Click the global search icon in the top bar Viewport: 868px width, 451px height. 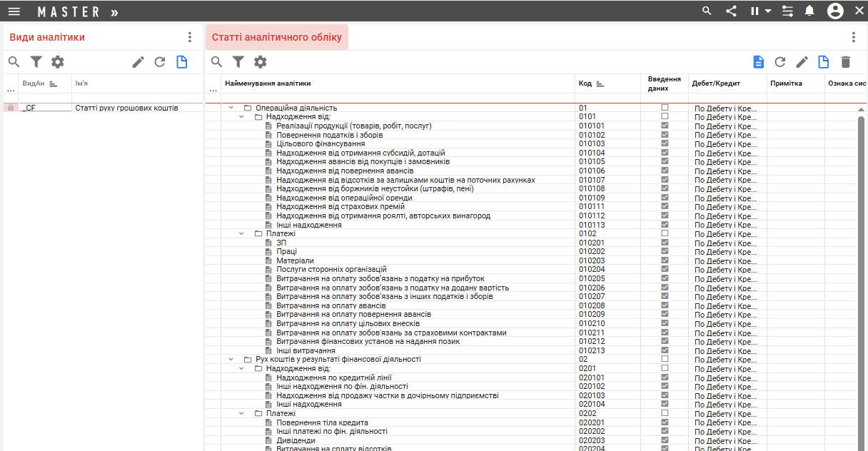(x=707, y=11)
